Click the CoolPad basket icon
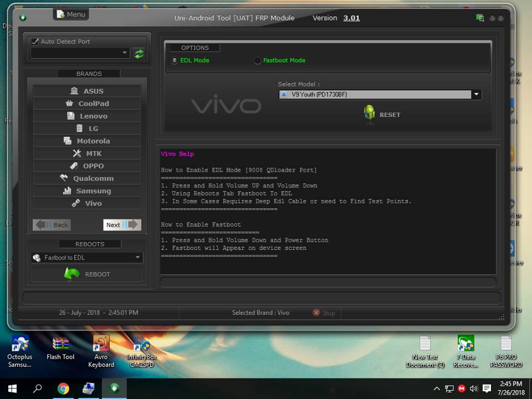Image resolution: width=532 pixels, height=399 pixels. pyautogui.click(x=69, y=103)
